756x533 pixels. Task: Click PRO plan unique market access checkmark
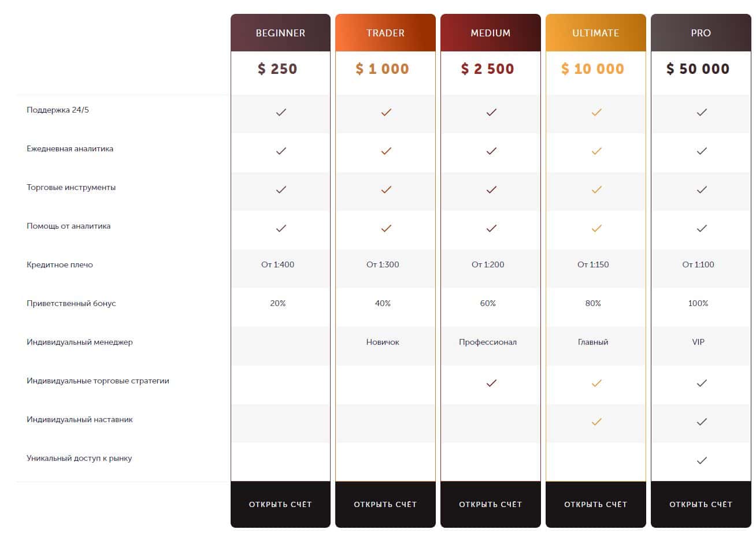(x=702, y=460)
